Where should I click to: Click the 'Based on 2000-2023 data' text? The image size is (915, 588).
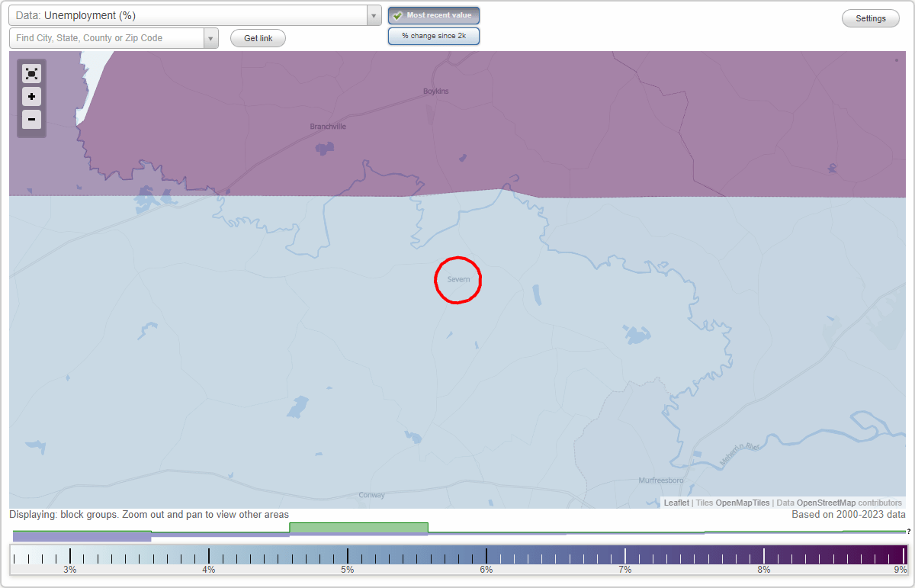pyautogui.click(x=849, y=515)
